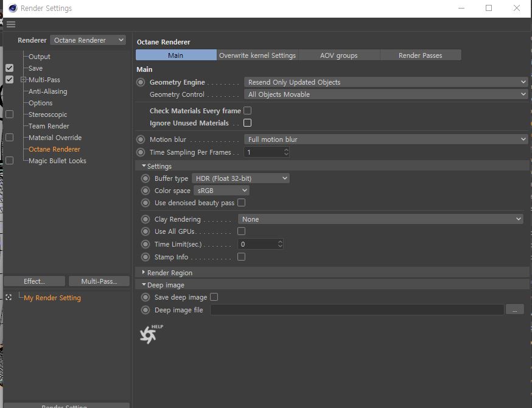
Task: Click the Color space animation dot
Action: click(145, 191)
